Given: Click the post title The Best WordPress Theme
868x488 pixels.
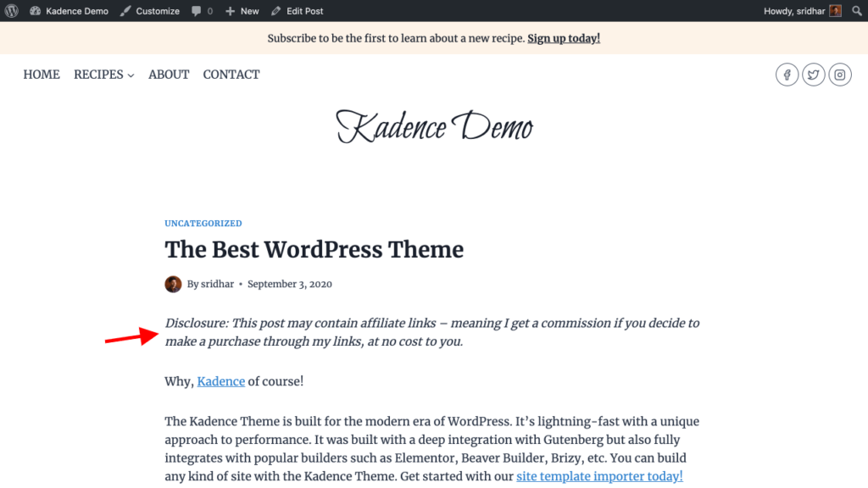Looking at the screenshot, I should click(314, 250).
